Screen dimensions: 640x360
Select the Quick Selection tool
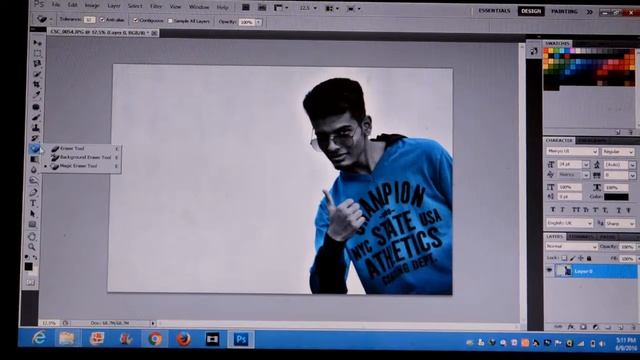(37, 74)
